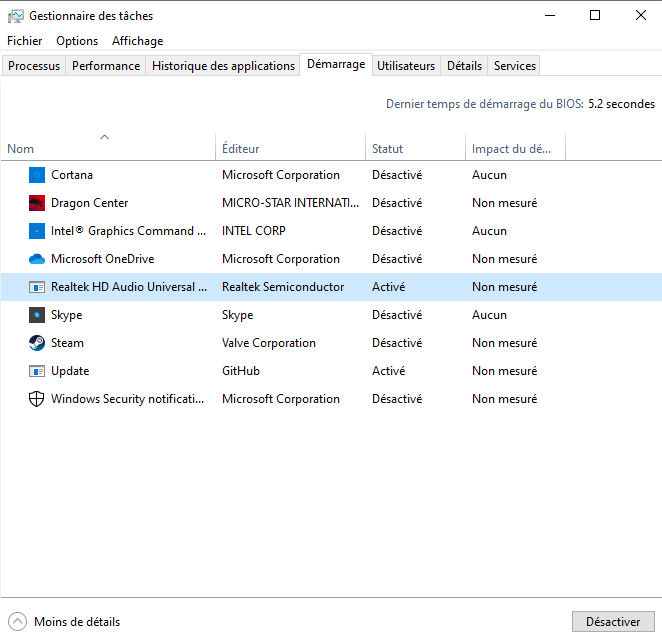Click Désactivé status in Steam row
662x644 pixels.
click(x=397, y=343)
